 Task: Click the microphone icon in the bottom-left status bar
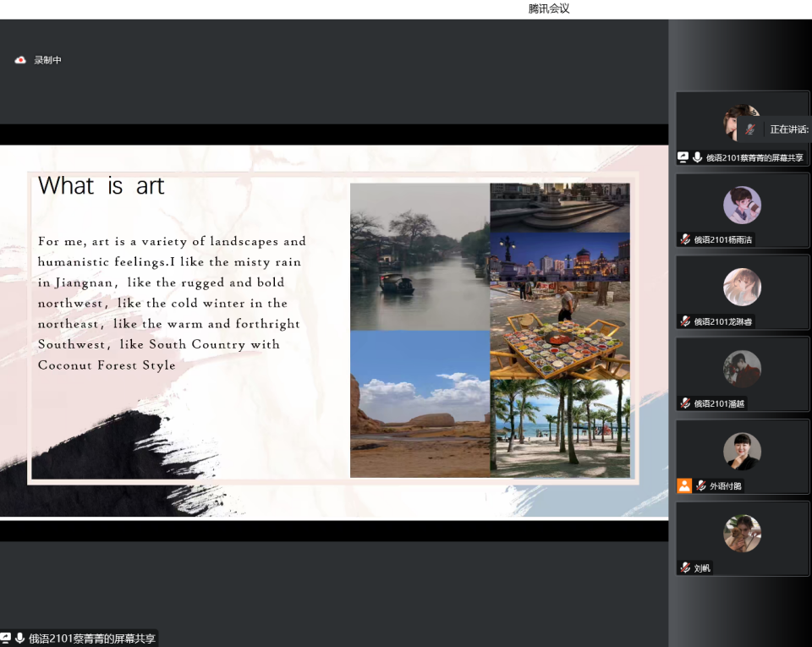pos(19,639)
